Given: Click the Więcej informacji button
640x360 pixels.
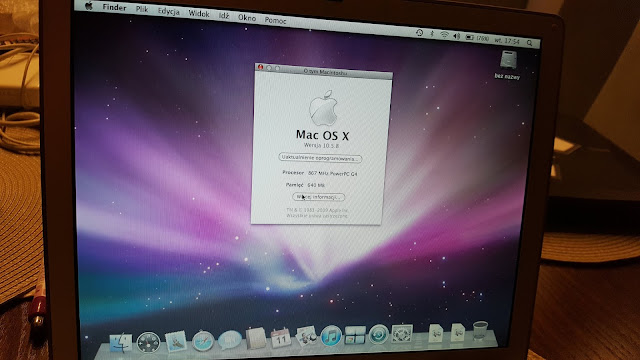Looking at the screenshot, I should point(318,197).
